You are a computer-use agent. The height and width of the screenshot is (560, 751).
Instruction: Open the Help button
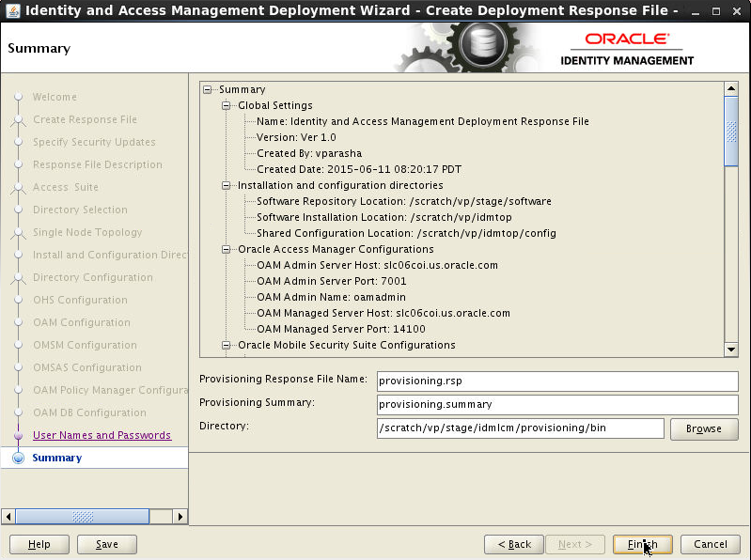point(39,544)
